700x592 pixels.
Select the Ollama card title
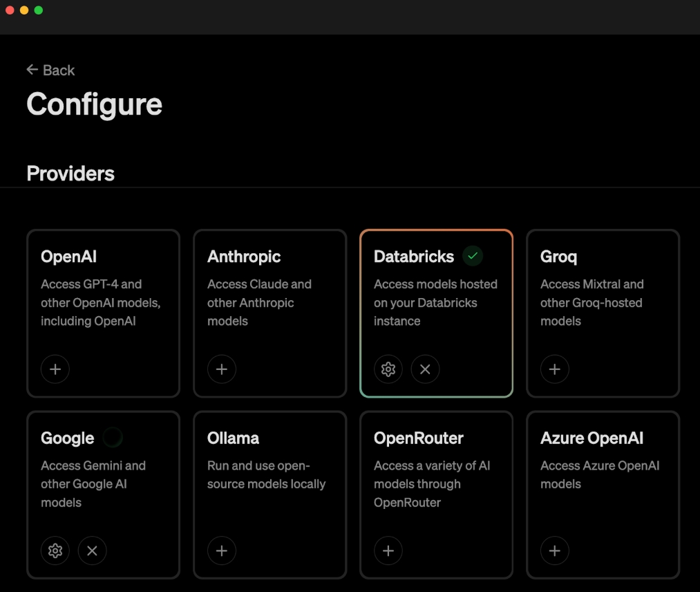click(x=233, y=438)
